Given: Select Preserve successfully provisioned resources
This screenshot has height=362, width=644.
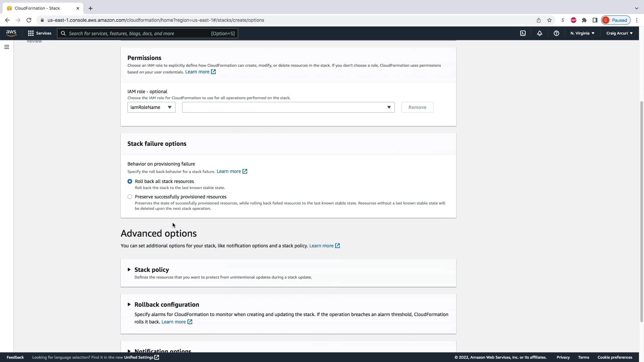Looking at the screenshot, I should tap(130, 197).
